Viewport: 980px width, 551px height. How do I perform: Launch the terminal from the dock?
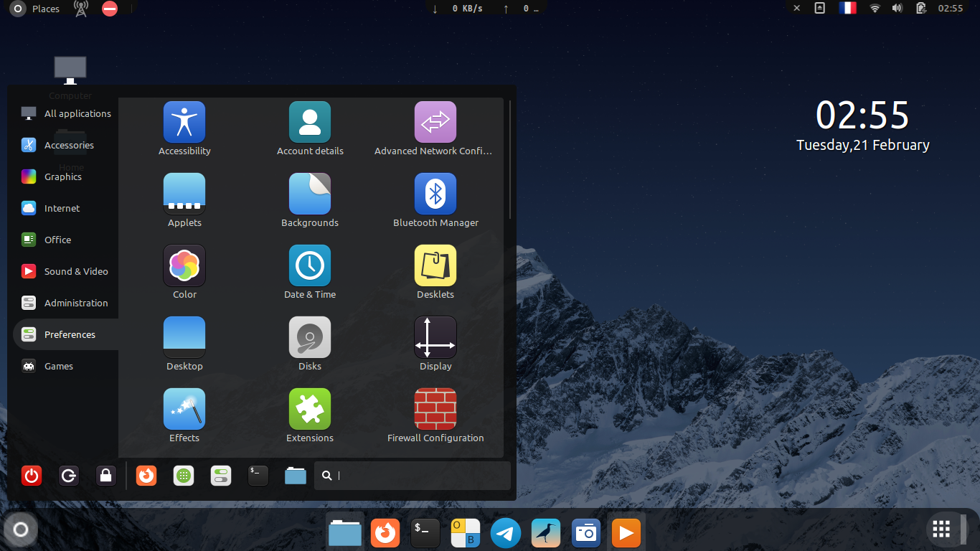pyautogui.click(x=425, y=533)
